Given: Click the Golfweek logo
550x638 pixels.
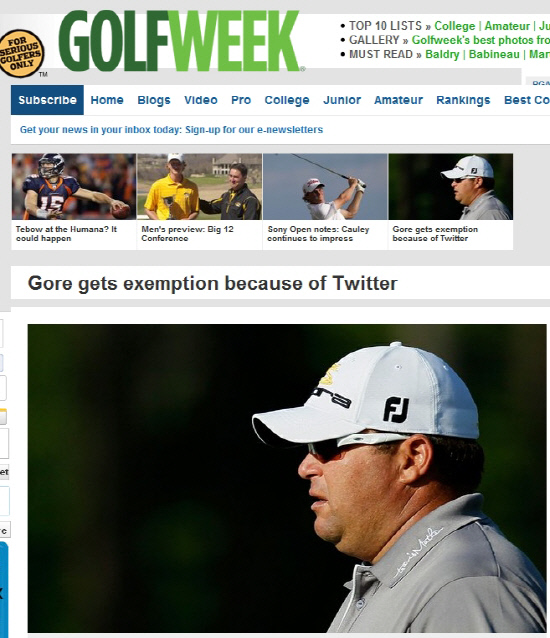Looking at the screenshot, I should click(181, 41).
